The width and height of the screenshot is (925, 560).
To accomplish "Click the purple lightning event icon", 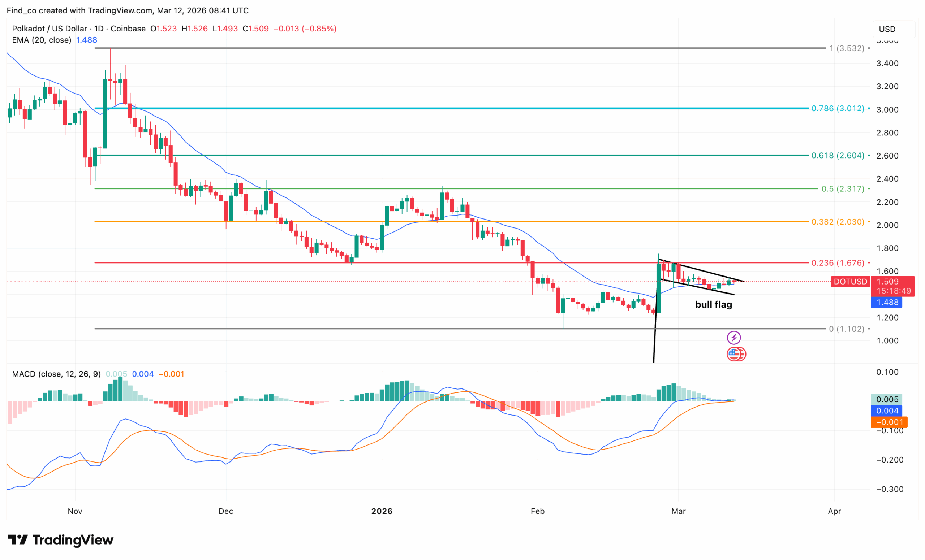I will coord(733,338).
